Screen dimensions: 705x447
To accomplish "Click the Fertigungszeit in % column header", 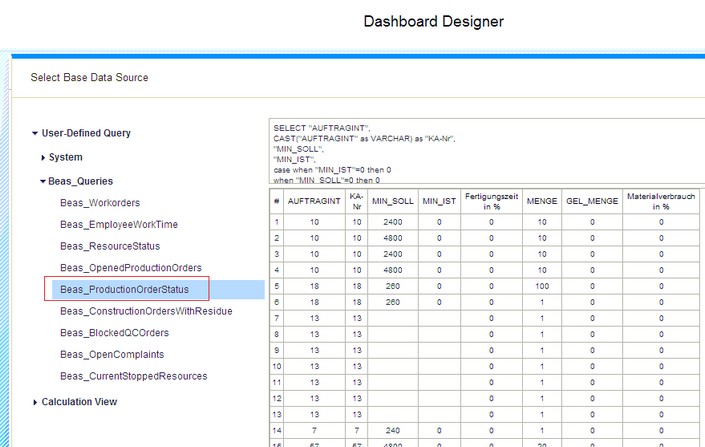I will pyautogui.click(x=491, y=201).
